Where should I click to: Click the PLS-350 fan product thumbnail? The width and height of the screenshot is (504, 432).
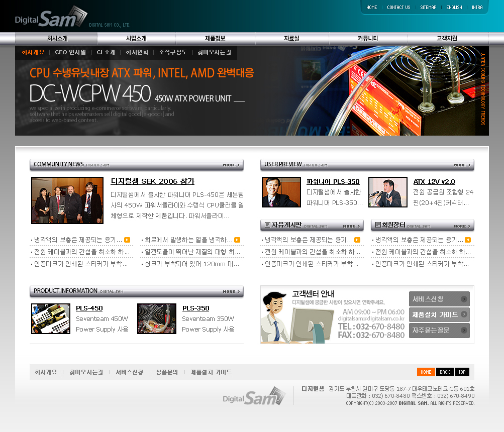click(157, 318)
